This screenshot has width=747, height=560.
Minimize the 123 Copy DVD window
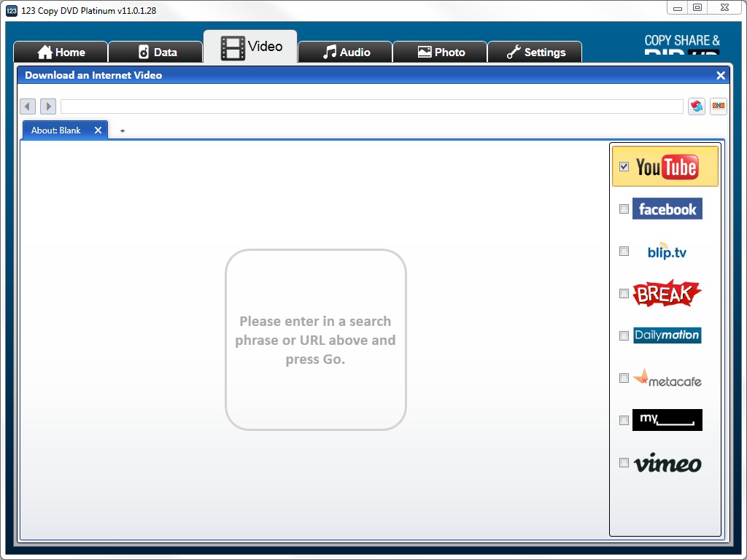click(x=678, y=8)
